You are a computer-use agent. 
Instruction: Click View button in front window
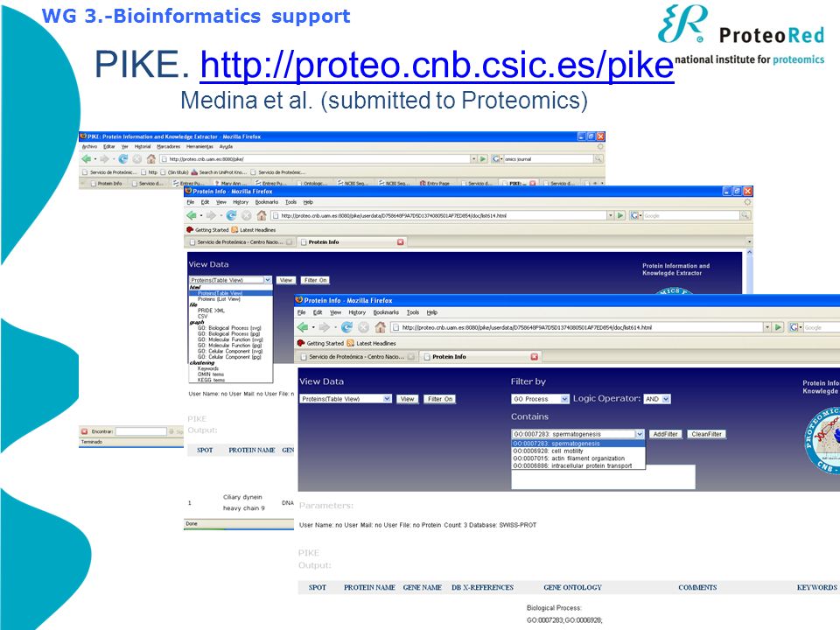[408, 399]
